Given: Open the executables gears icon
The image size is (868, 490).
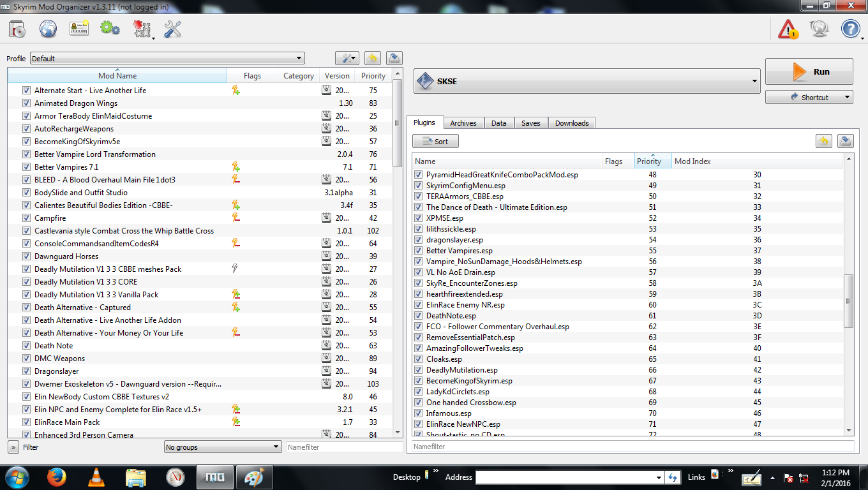Looking at the screenshot, I should click(110, 29).
